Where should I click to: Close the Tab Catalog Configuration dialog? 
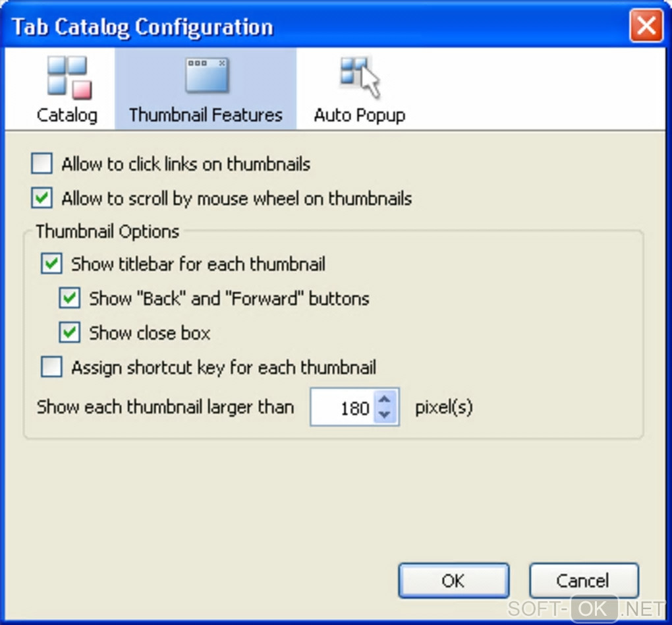646,27
